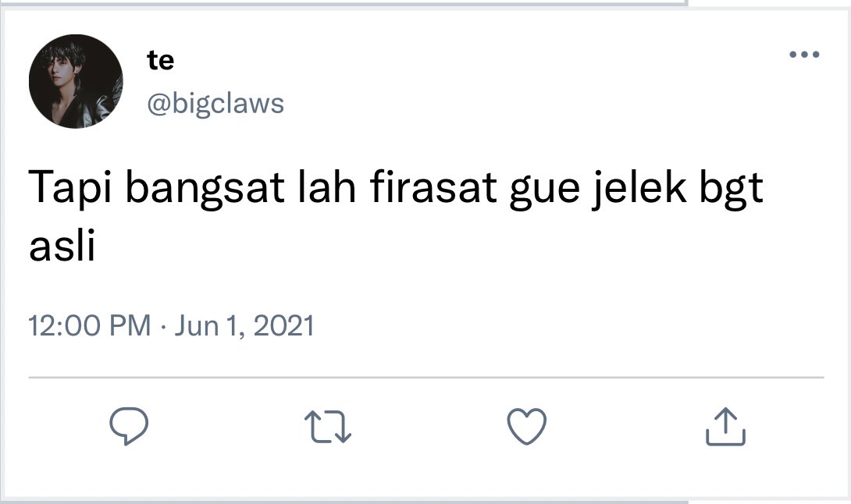
Task: Retweet this post using the arrows icon
Action: 328,427
